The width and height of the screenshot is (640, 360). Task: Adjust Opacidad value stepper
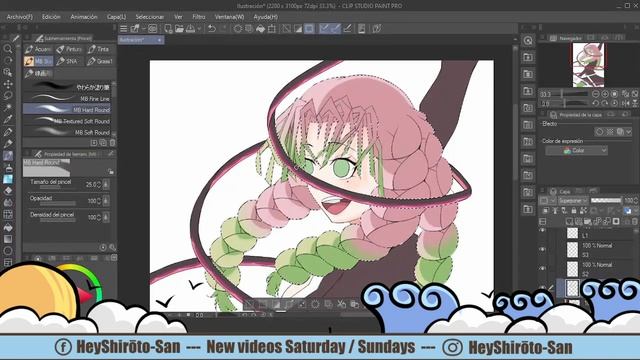click(x=99, y=201)
